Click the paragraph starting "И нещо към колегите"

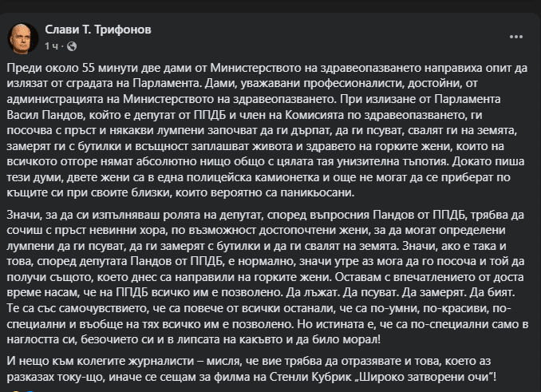[262, 368]
